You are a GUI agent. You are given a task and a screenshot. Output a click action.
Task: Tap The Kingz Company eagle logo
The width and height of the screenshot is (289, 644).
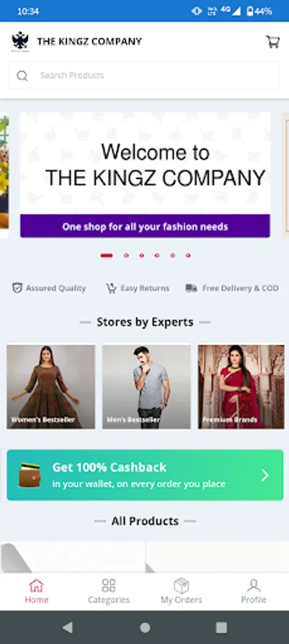click(x=20, y=42)
